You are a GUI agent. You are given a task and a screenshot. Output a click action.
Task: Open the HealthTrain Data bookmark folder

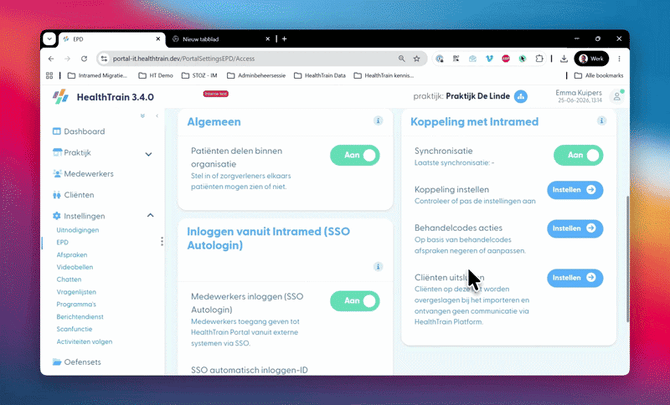[x=320, y=76]
